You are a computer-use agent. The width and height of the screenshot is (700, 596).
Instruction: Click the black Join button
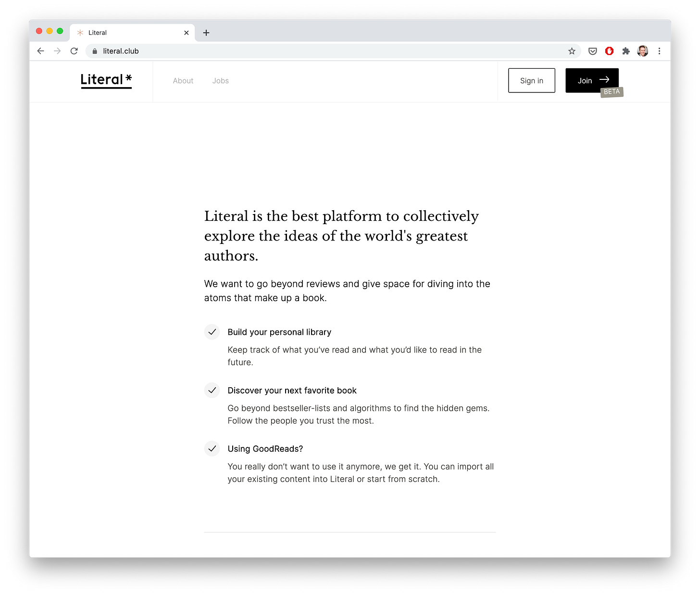(x=592, y=80)
